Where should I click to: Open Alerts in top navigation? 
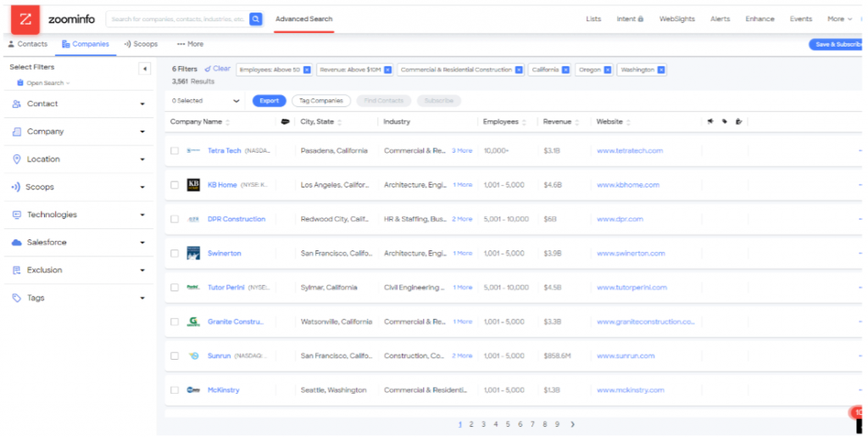pos(721,19)
